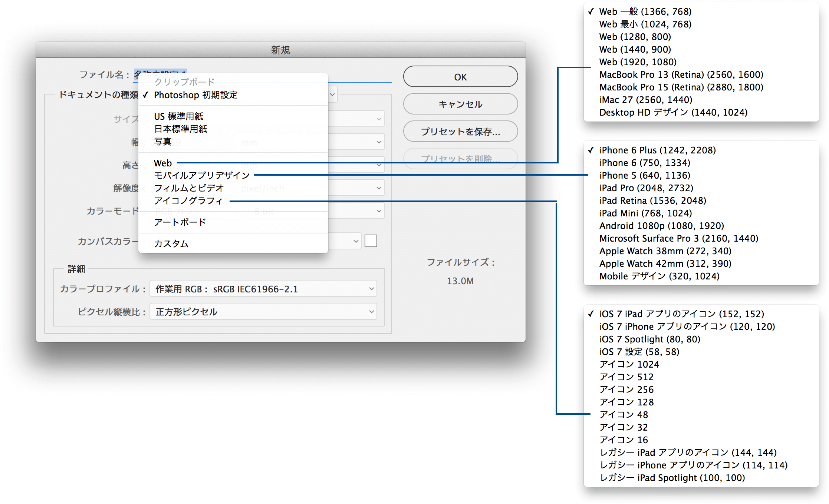Choose Apple Watch 38mm preset

tap(701, 251)
